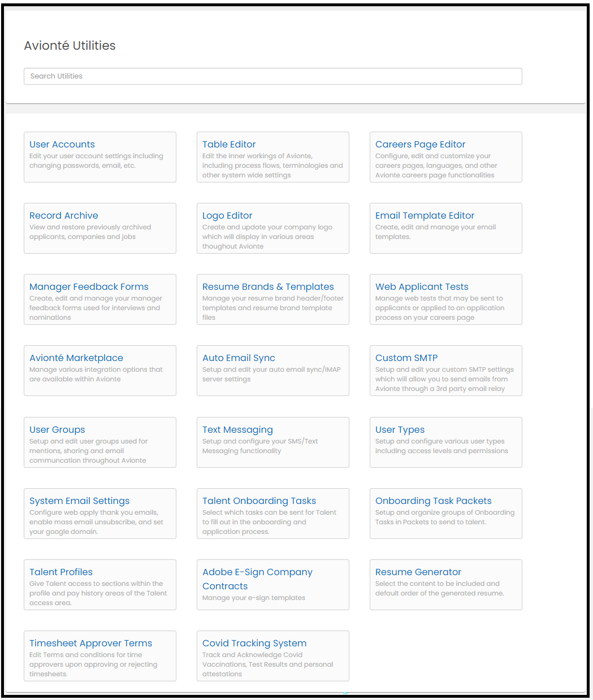593x700 pixels.
Task: Click the Search Utilities input field
Action: (272, 76)
